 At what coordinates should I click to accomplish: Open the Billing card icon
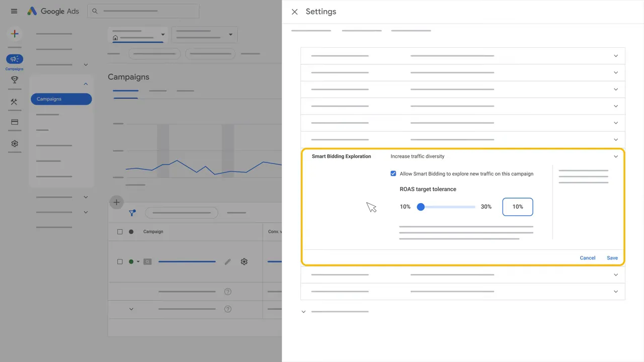15,122
